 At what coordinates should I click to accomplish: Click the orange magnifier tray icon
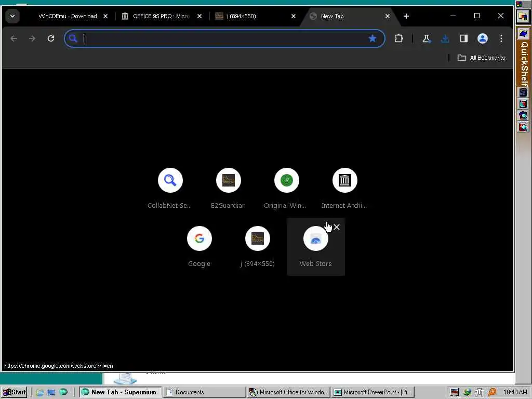[492, 392]
